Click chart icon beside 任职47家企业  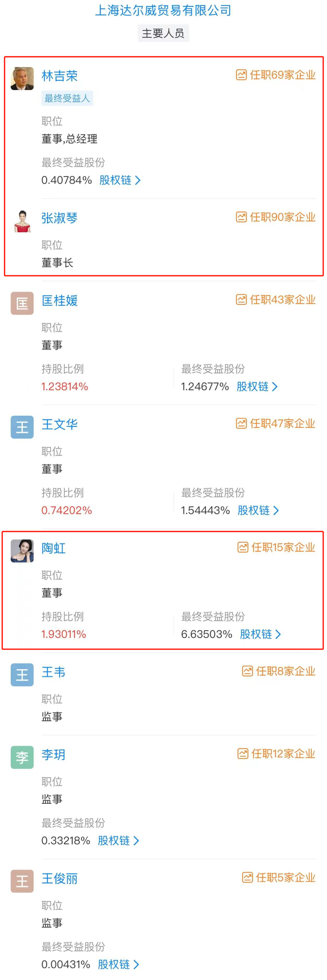coord(241,423)
